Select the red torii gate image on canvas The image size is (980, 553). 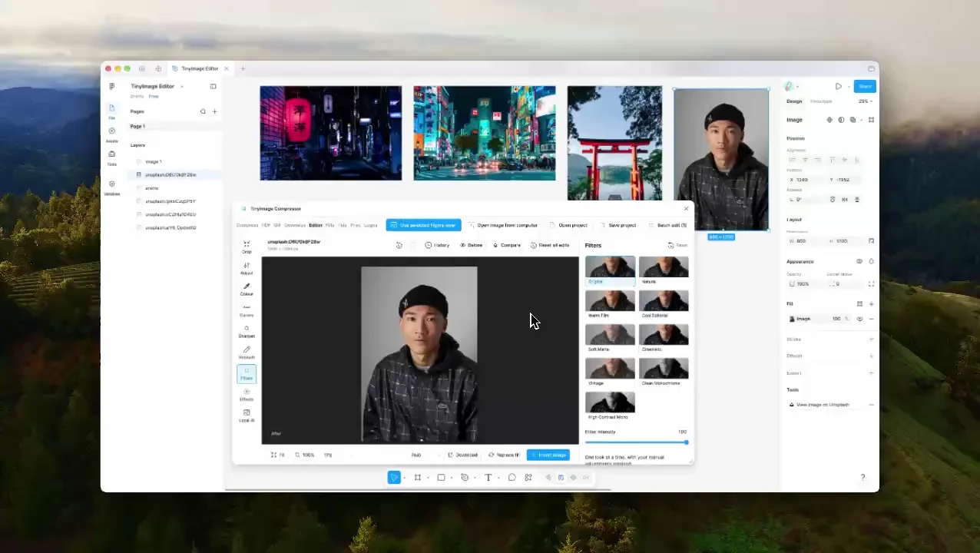coord(614,143)
